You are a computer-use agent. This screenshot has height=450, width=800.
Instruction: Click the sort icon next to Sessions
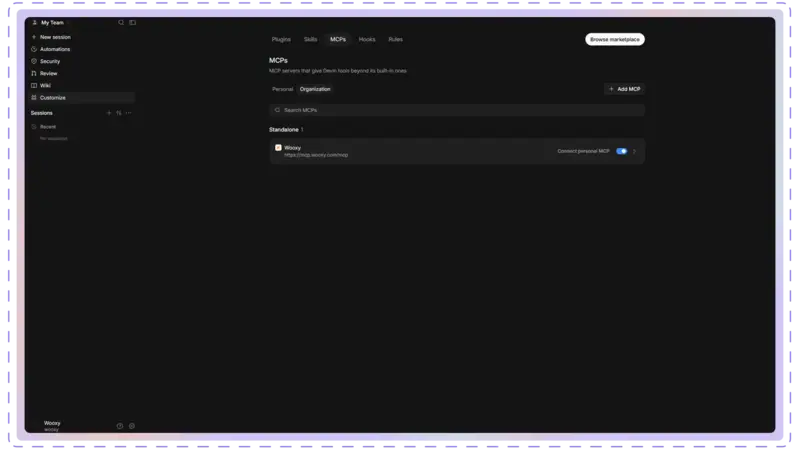118,113
